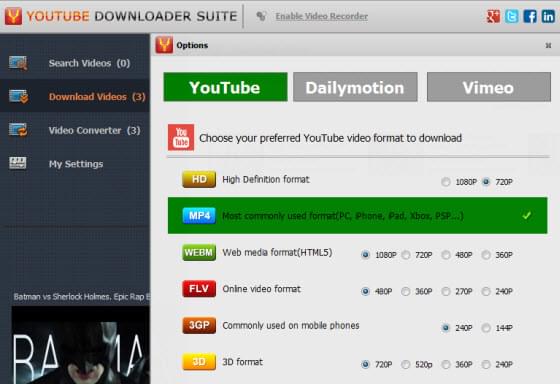Select the WEBM format badge
560x384 pixels.
[199, 253]
